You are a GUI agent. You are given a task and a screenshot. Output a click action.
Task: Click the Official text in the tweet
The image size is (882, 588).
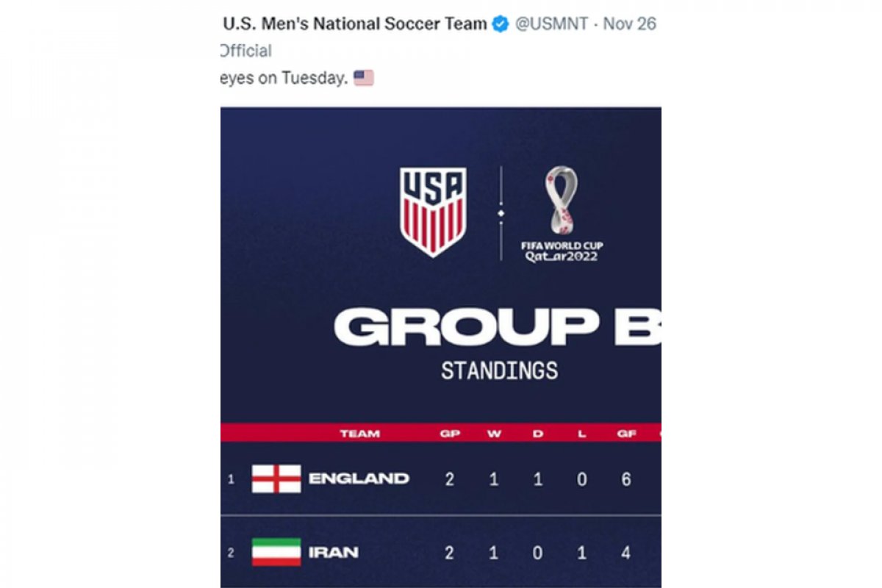[243, 50]
